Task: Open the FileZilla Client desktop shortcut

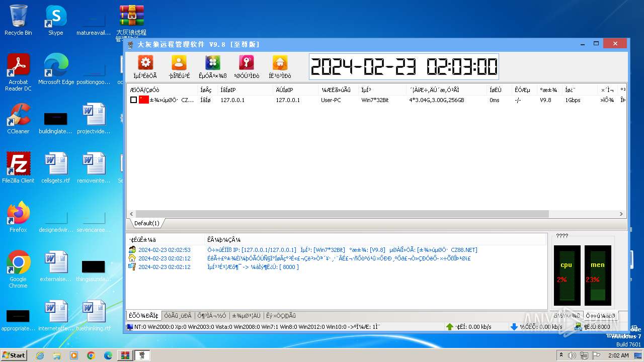Action: pos(18,168)
